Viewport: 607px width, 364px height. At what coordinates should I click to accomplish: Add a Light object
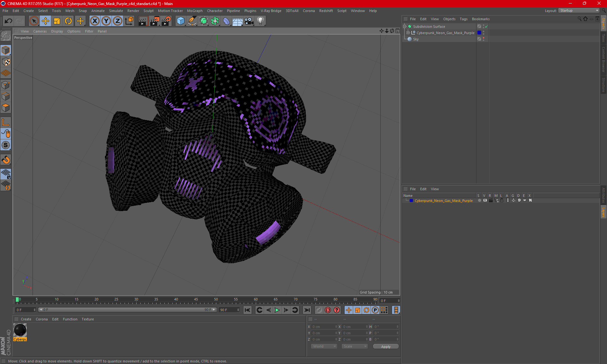tap(261, 21)
